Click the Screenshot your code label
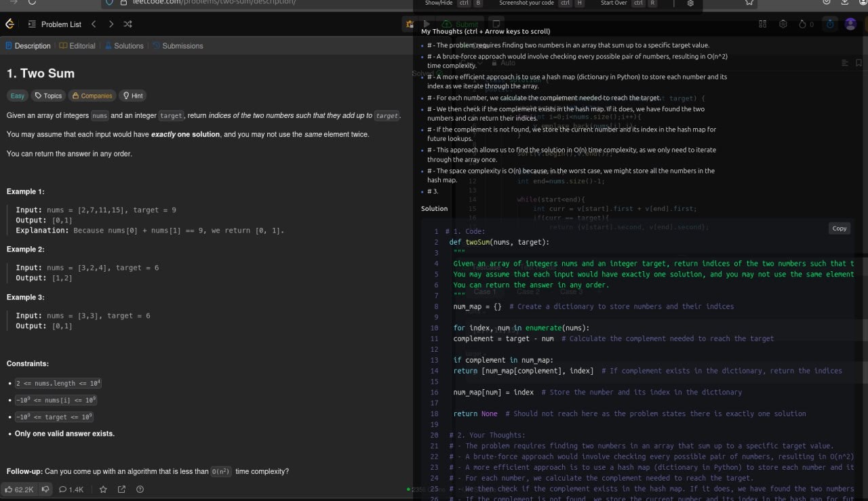Screen dimensions: 868x501 [x=526, y=3]
